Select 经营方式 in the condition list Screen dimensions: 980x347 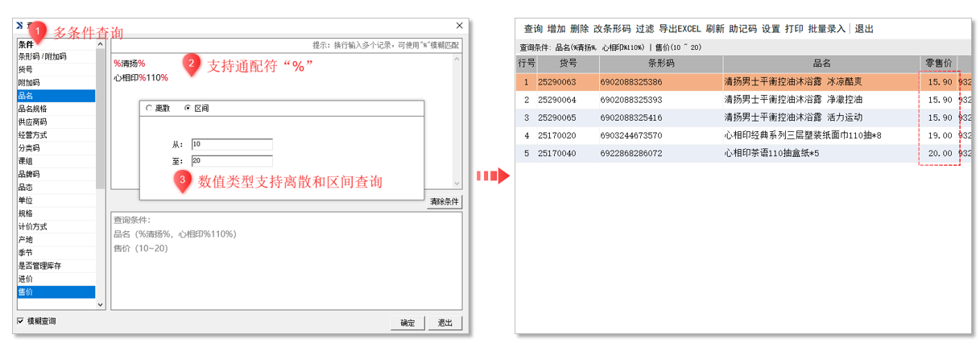[x=56, y=135]
